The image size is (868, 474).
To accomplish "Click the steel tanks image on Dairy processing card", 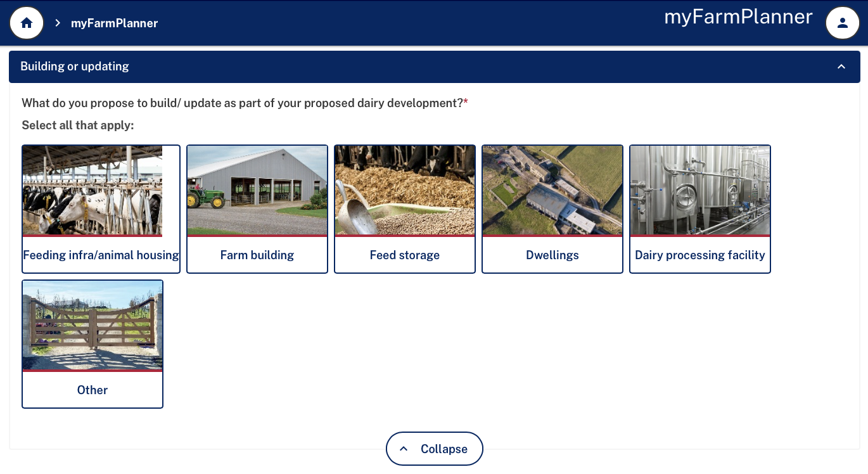I will point(699,190).
